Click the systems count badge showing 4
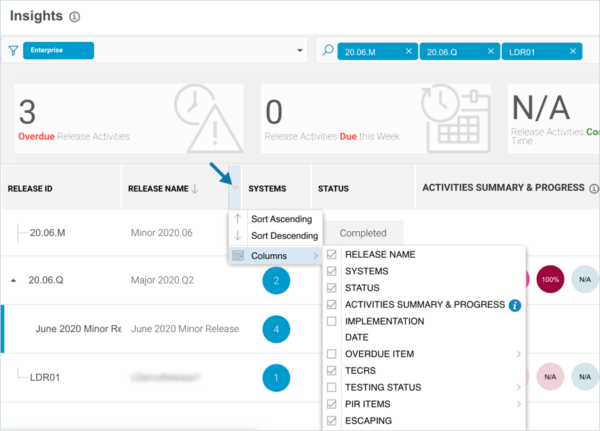The width and height of the screenshot is (600, 431). (276, 328)
